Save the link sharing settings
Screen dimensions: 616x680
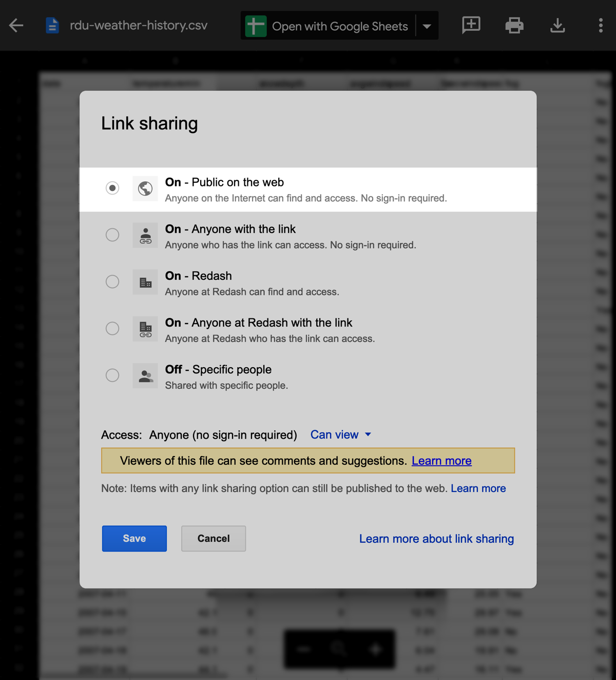point(134,538)
